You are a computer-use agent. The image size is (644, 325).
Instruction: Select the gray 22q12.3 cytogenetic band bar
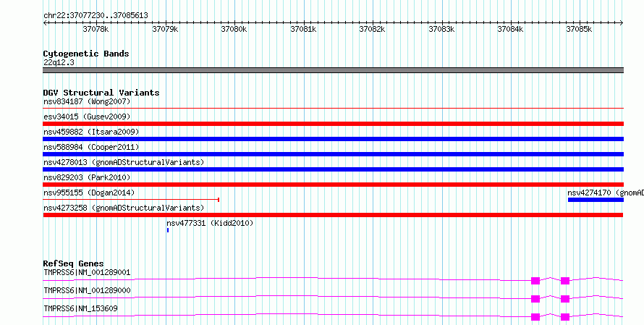tap(333, 70)
